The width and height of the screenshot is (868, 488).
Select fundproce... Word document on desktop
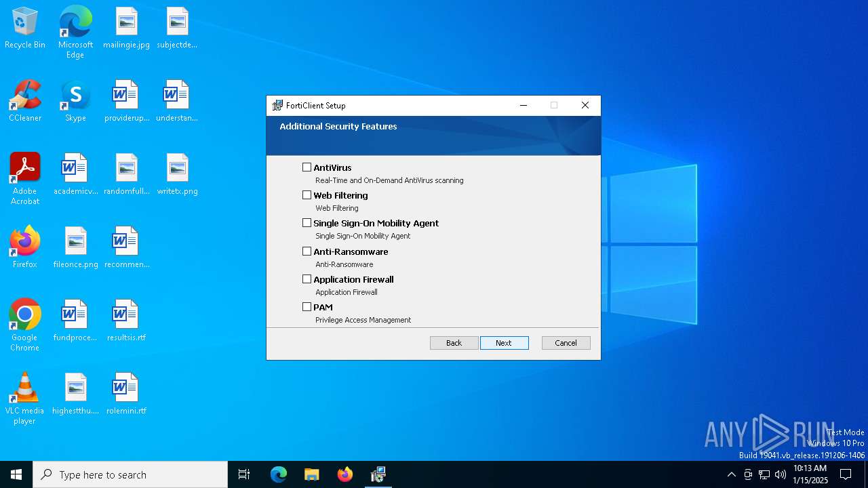point(75,321)
